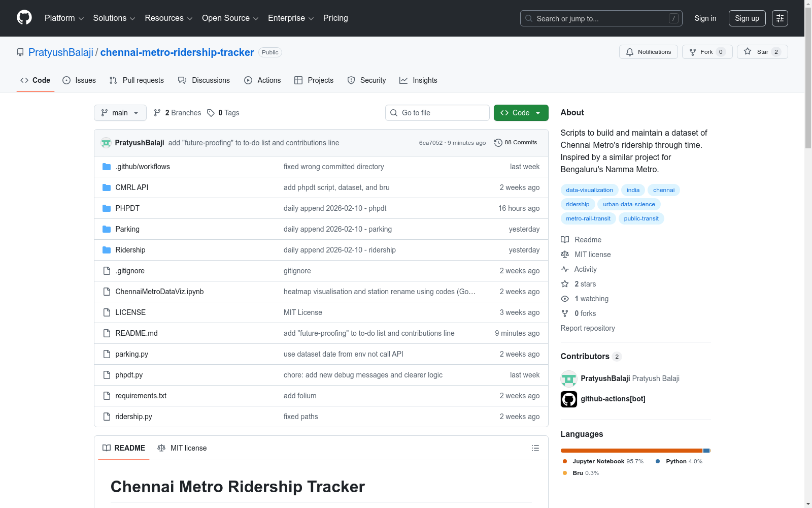Click the requirements.txt file icon
Screen dimensions: 812x508
pyautogui.click(x=107, y=396)
